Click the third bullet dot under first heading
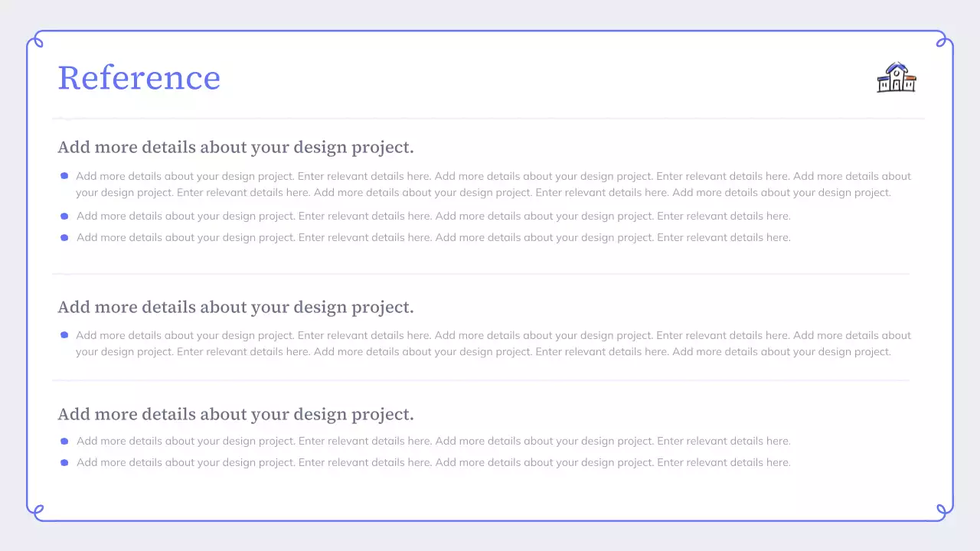The width and height of the screenshot is (980, 551). [64, 238]
